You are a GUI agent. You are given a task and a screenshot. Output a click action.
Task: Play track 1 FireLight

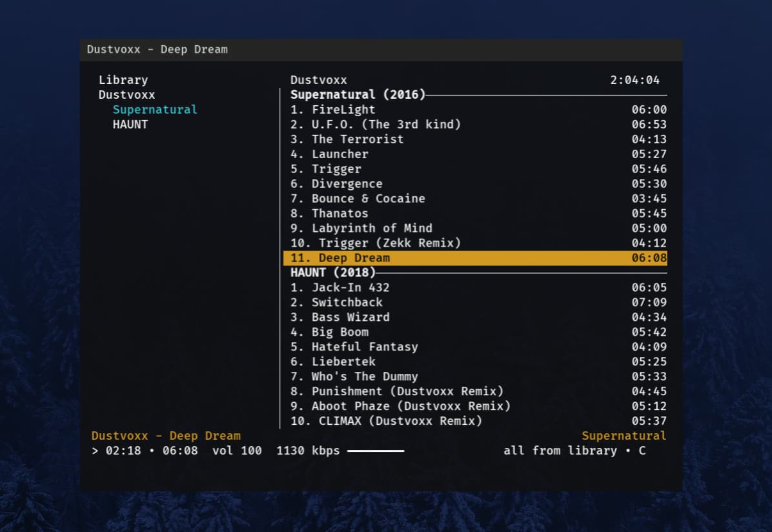click(x=343, y=110)
